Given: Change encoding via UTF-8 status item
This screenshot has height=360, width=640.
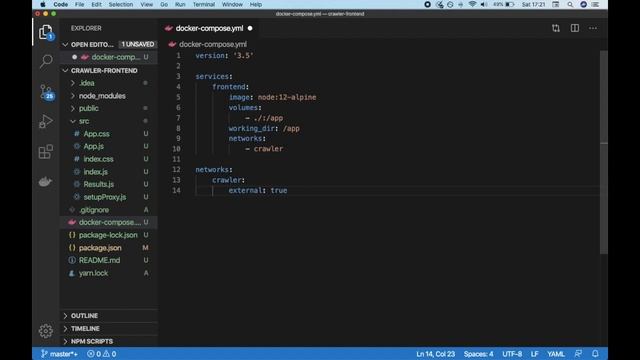Looking at the screenshot, I should coord(512,354).
